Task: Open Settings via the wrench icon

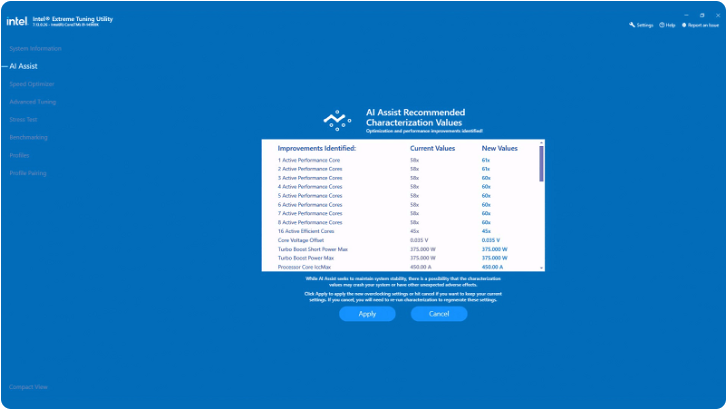Action: [641, 25]
